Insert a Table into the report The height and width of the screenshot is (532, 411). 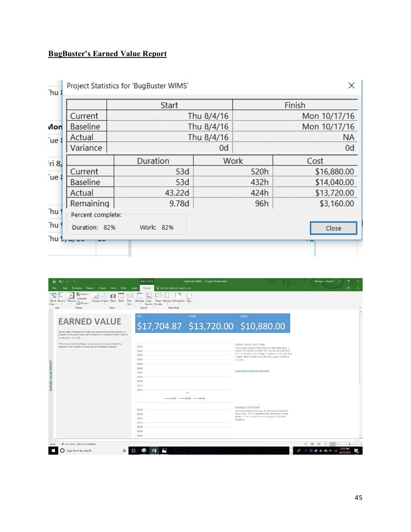(x=121, y=297)
